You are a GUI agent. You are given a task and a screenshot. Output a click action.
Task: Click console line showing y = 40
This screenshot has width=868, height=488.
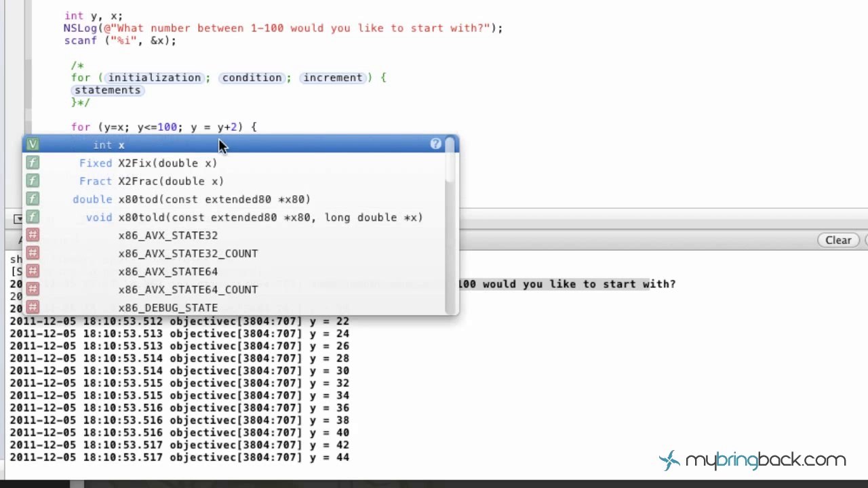coord(180,432)
